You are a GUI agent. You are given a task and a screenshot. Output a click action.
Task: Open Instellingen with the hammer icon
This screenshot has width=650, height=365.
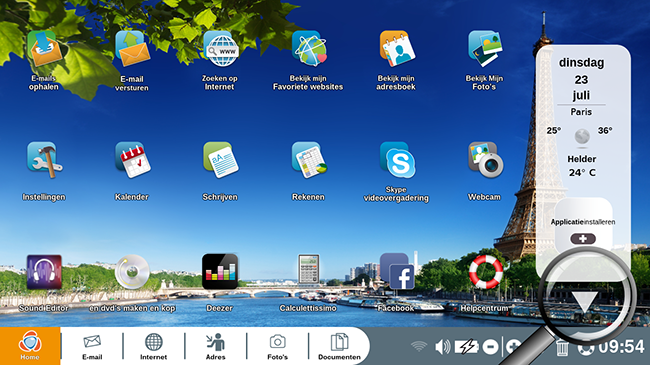point(44,160)
